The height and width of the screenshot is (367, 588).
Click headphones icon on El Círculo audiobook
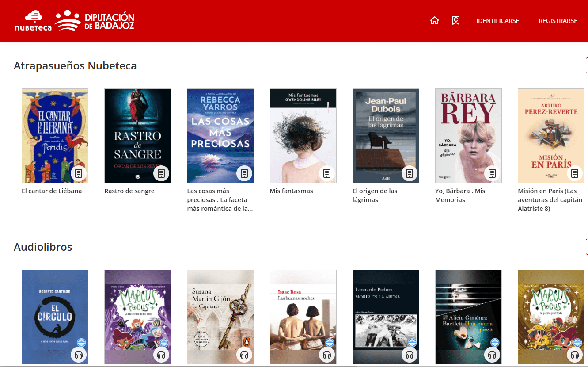pyautogui.click(x=79, y=355)
